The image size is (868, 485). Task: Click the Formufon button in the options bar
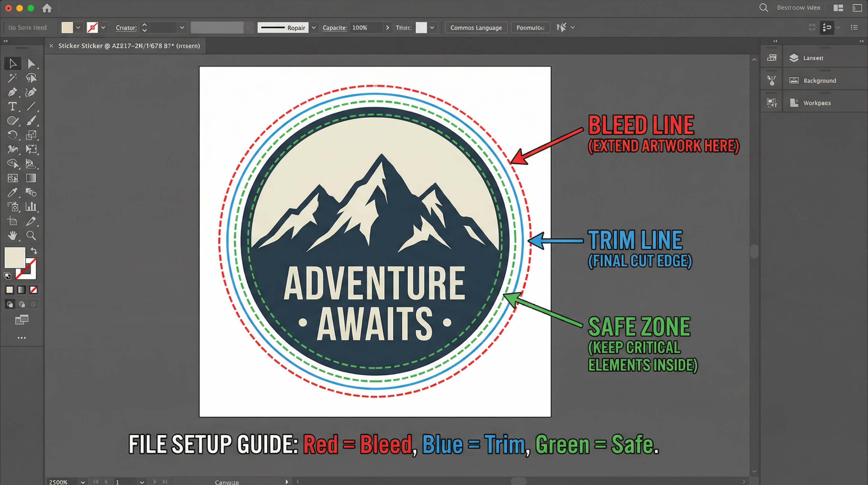click(x=530, y=27)
